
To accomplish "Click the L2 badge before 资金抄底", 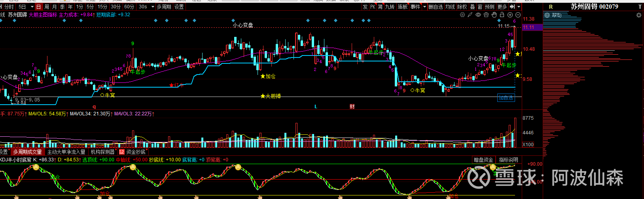I will coord(122,152).
